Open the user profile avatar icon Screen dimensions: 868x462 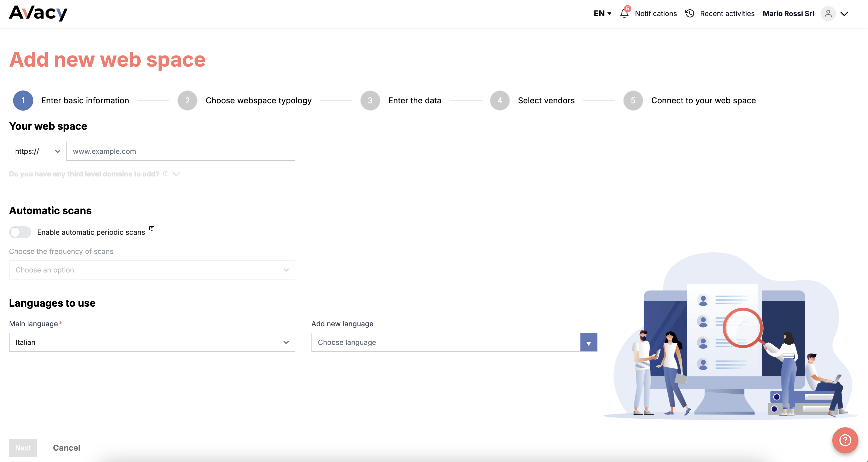click(828, 14)
